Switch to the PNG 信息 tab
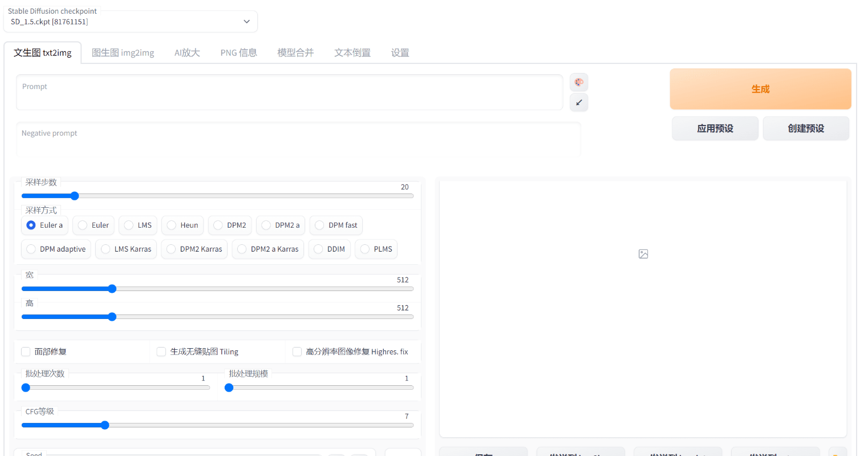 (238, 52)
